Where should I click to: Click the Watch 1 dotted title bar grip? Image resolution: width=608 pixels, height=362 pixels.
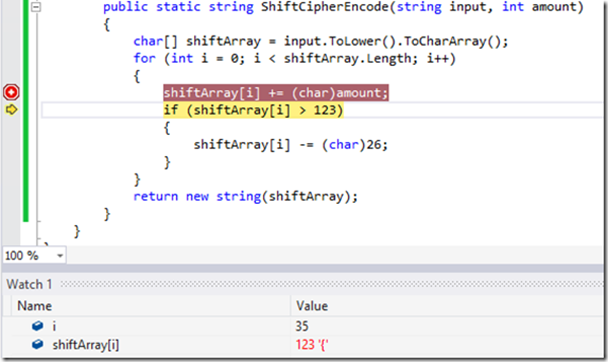click(332, 284)
